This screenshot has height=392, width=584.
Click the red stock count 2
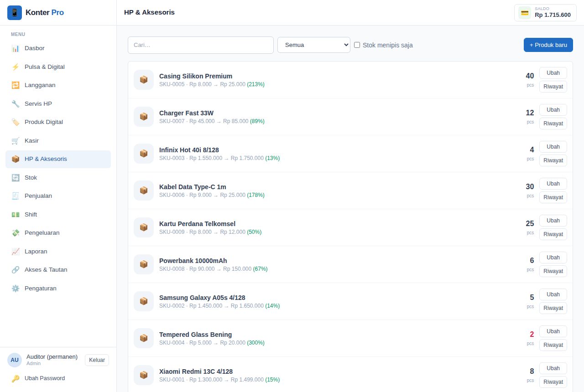click(532, 334)
